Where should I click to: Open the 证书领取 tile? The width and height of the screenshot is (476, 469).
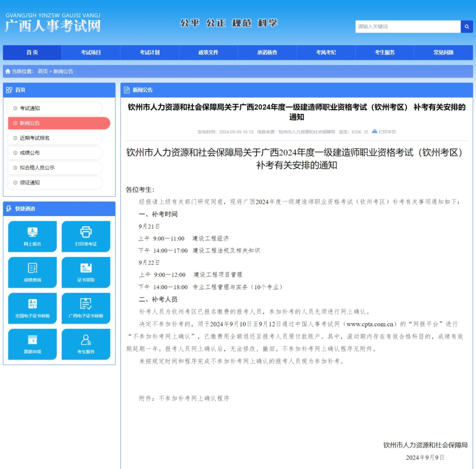pyautogui.click(x=86, y=272)
